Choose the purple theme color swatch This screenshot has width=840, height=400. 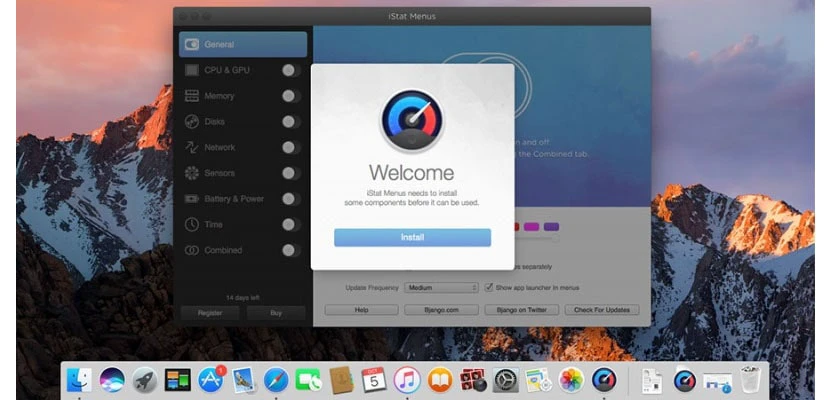coord(551,227)
